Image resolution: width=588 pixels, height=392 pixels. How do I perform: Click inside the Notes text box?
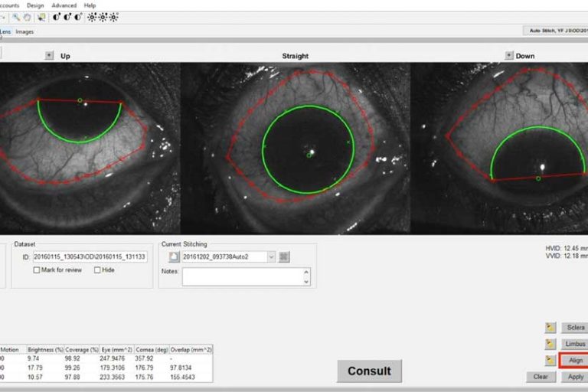[x=242, y=276]
